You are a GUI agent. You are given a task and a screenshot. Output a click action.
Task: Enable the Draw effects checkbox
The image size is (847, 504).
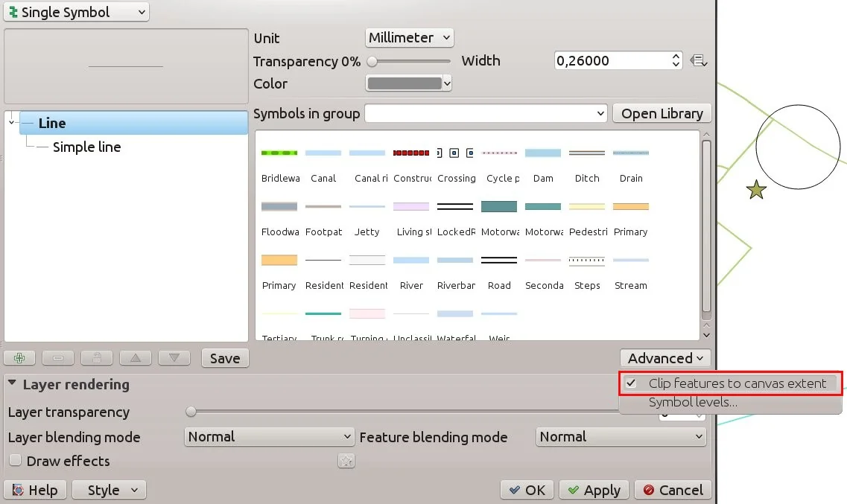click(15, 461)
